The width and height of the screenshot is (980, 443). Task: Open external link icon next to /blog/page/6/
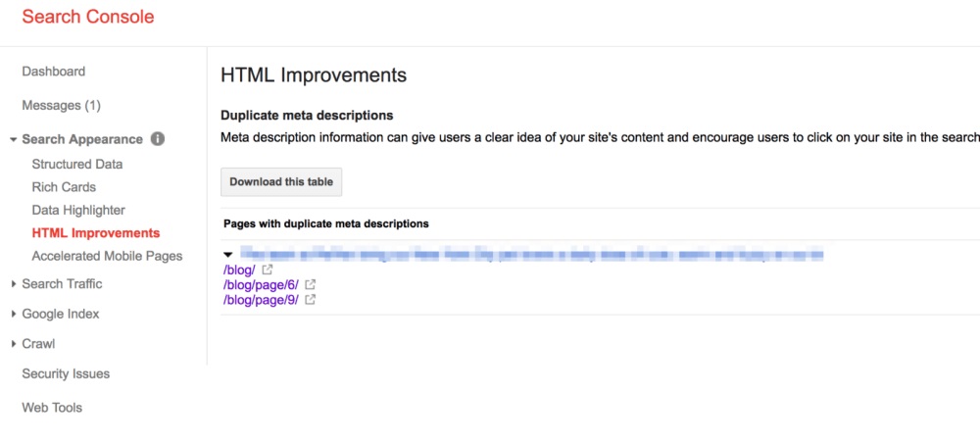(x=311, y=284)
